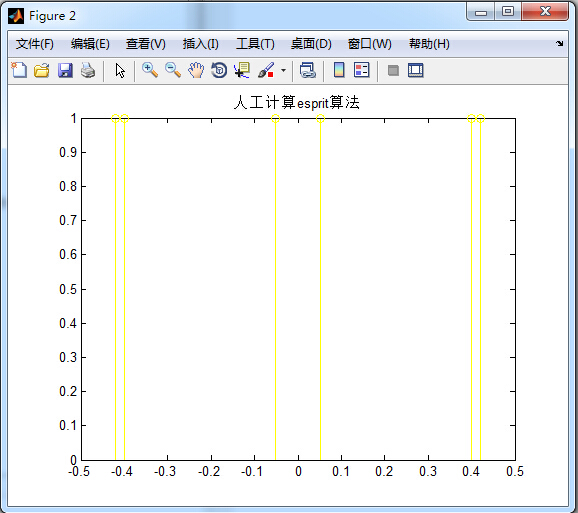Print the figure with the printer icon
Image resolution: width=578 pixels, height=513 pixels.
pyautogui.click(x=88, y=70)
